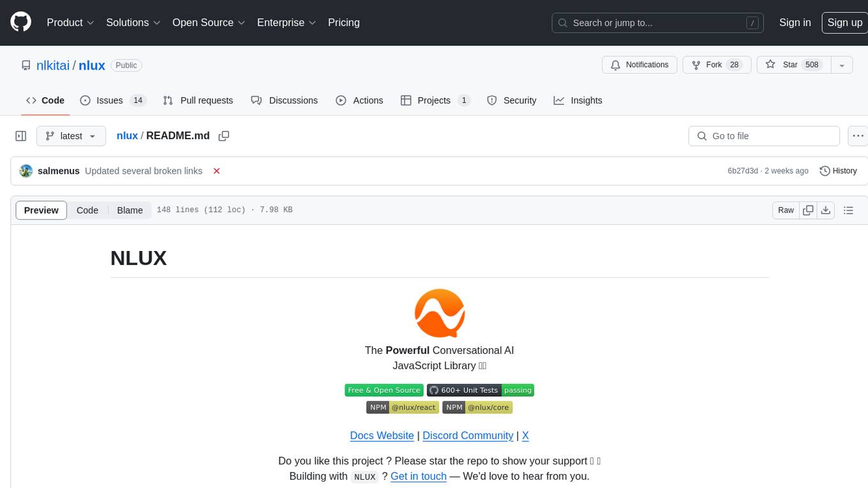Expand the Enterprise menu

[x=287, y=22]
